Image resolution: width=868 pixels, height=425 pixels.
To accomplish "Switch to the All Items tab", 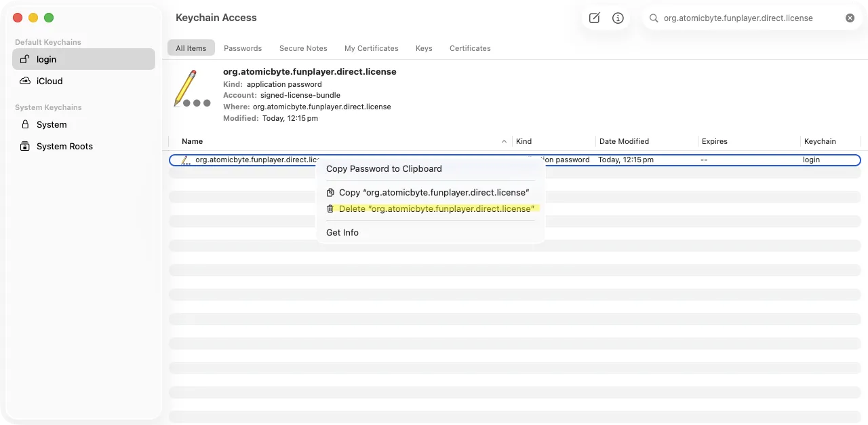I will click(x=191, y=48).
